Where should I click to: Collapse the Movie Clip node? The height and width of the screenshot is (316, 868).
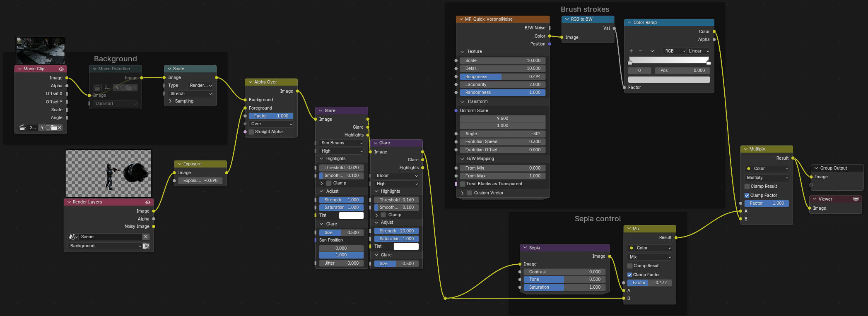coord(19,69)
